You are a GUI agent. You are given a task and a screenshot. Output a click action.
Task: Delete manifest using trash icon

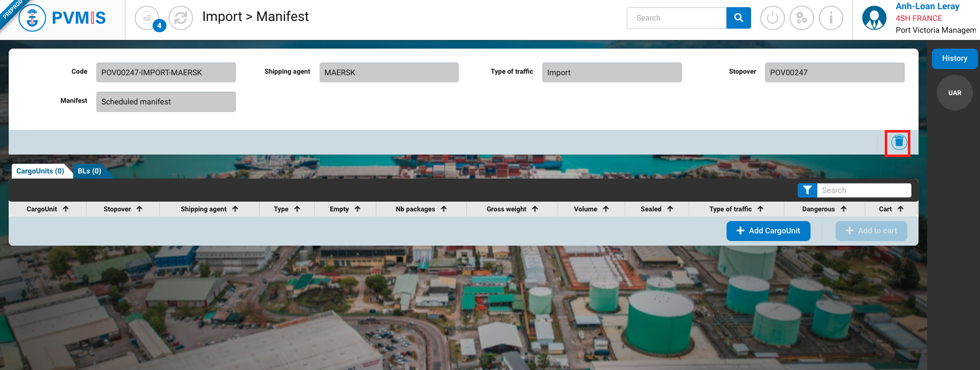pyautogui.click(x=899, y=142)
